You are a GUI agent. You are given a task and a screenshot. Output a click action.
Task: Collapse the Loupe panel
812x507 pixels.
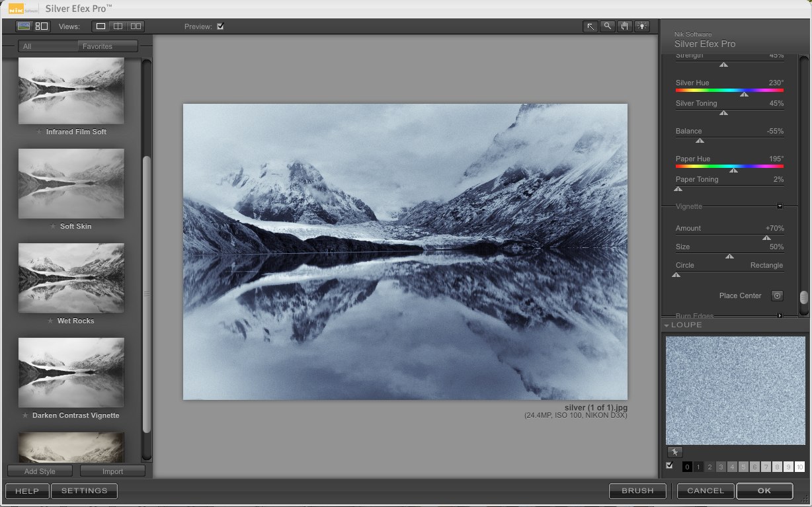point(667,325)
